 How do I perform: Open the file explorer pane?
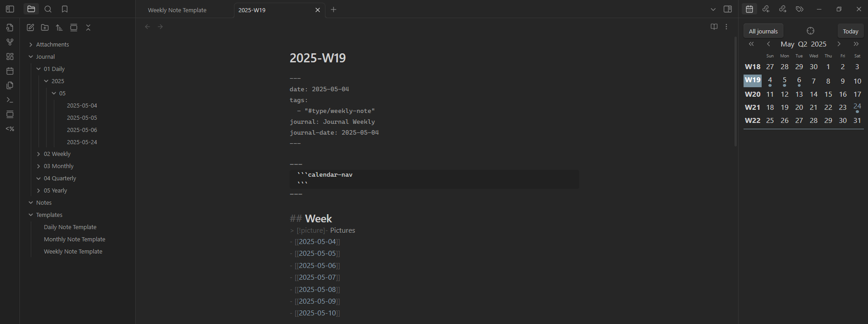(31, 9)
